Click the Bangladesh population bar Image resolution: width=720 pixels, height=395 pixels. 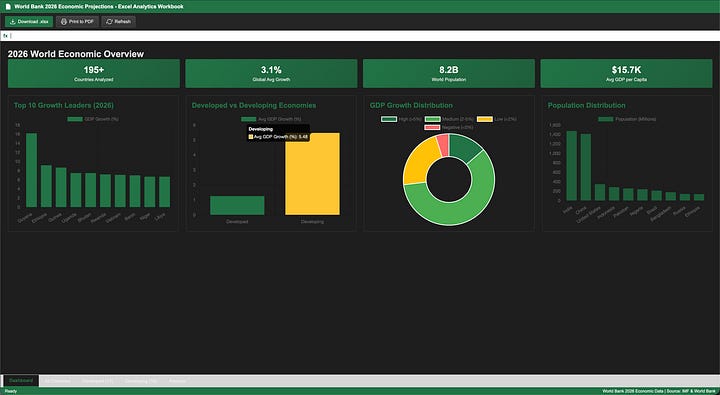pyautogui.click(x=671, y=197)
